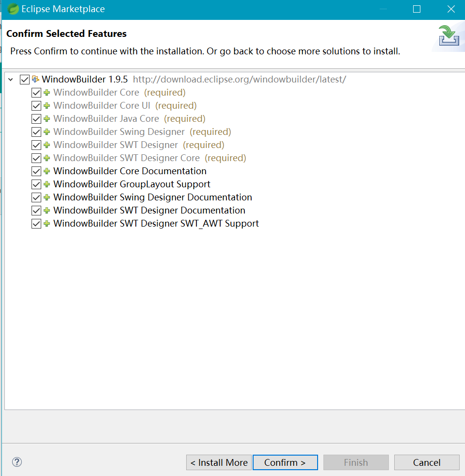Click plus icon beside SWT Designer (required)
The width and height of the screenshot is (465, 476).
(x=47, y=145)
